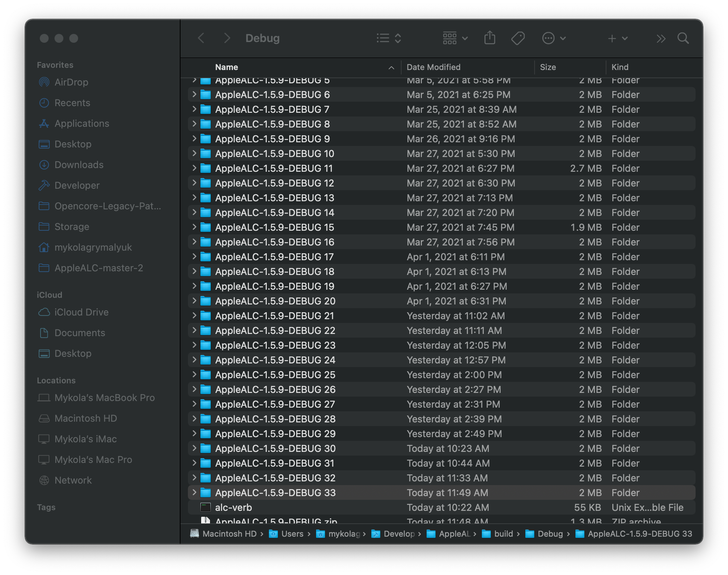Open Downloads in the sidebar

(79, 165)
